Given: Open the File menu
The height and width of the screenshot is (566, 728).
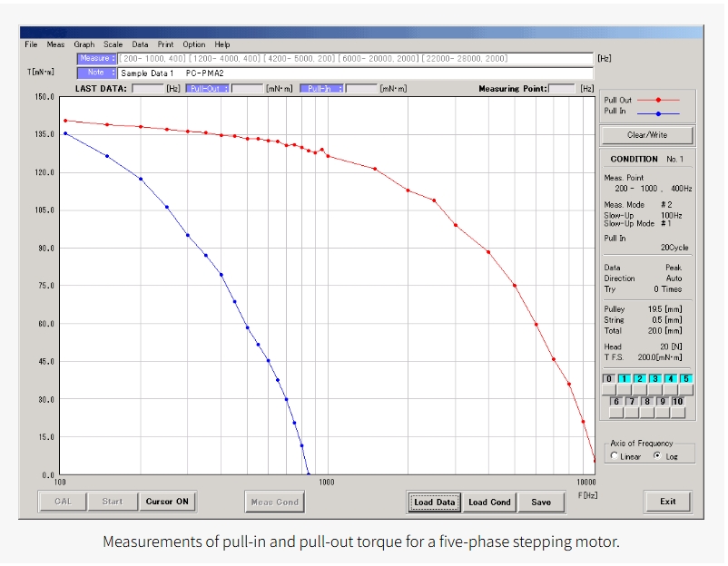Looking at the screenshot, I should (x=31, y=44).
